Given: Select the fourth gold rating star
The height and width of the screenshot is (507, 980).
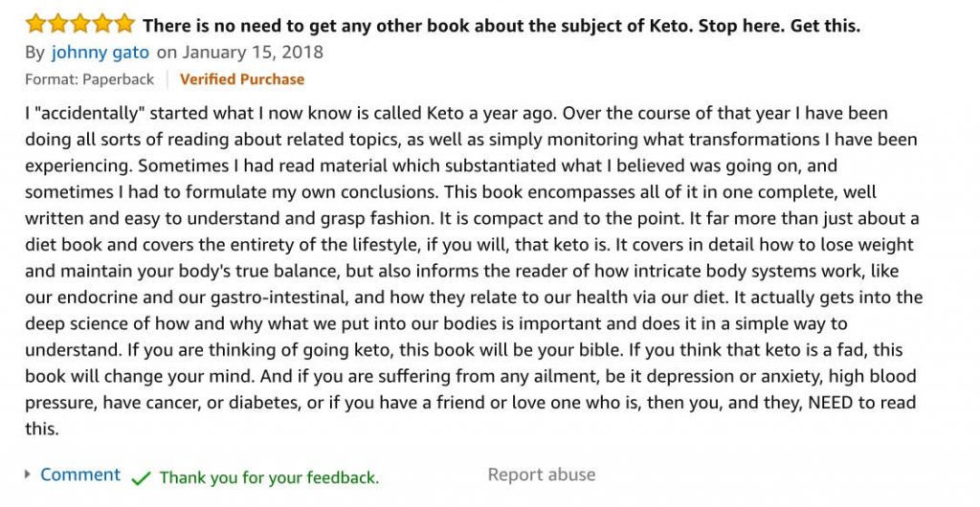Looking at the screenshot, I should coord(101,24).
